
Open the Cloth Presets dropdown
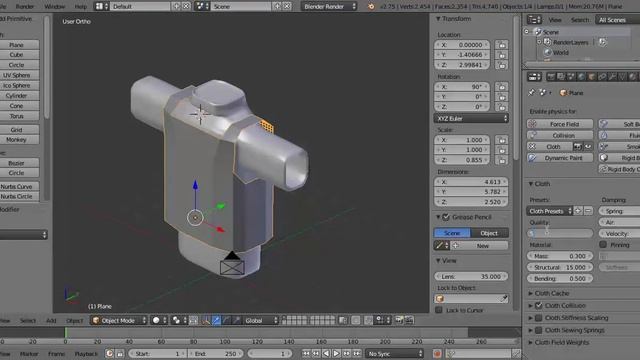pos(549,211)
